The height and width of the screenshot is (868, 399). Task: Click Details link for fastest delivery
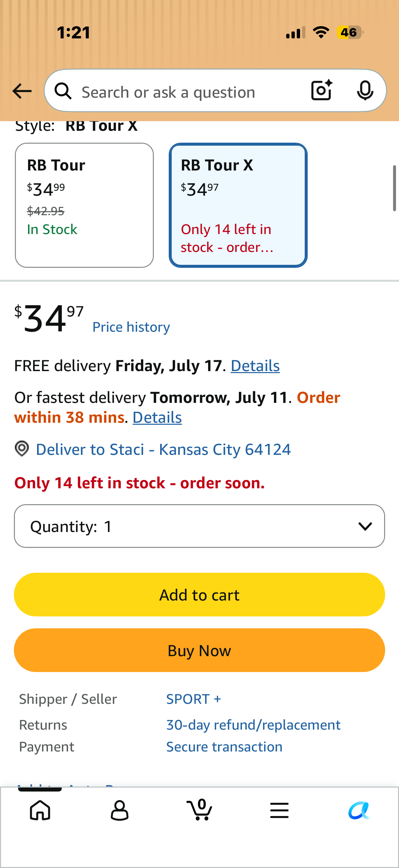(157, 417)
